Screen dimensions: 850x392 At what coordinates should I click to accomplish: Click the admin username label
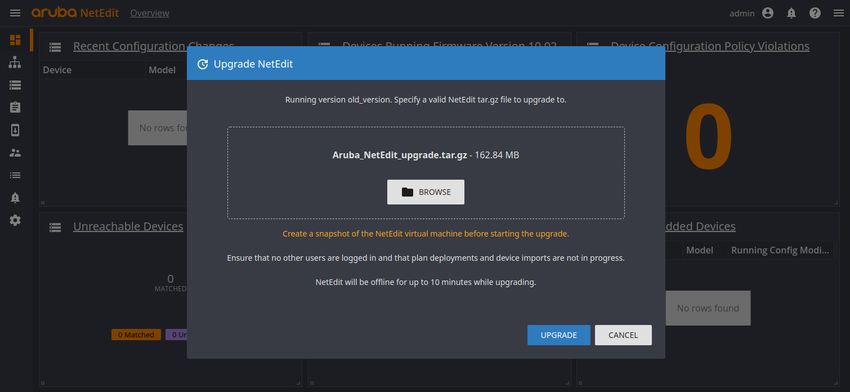tap(742, 13)
